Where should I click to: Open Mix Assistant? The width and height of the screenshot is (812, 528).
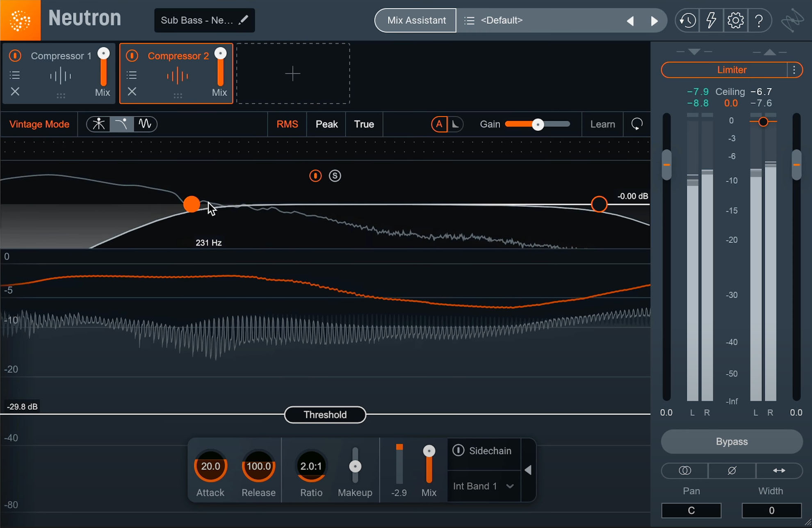coord(415,20)
